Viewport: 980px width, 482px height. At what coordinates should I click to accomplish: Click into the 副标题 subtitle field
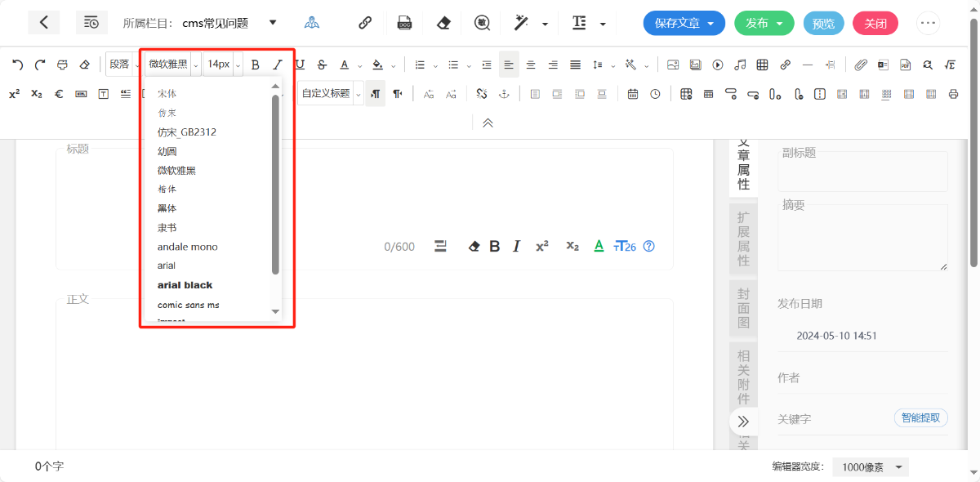[x=862, y=172]
